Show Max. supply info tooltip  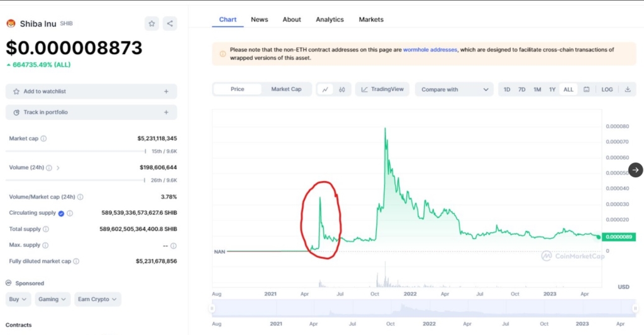(x=45, y=245)
